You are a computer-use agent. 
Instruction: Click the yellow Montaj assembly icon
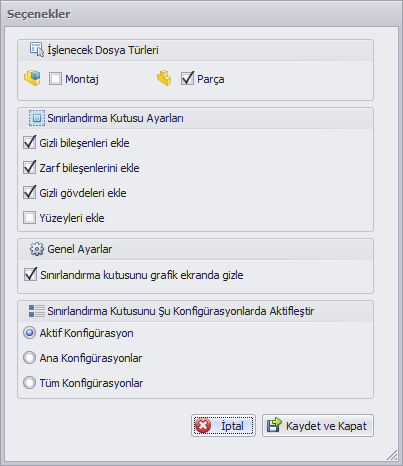click(32, 78)
